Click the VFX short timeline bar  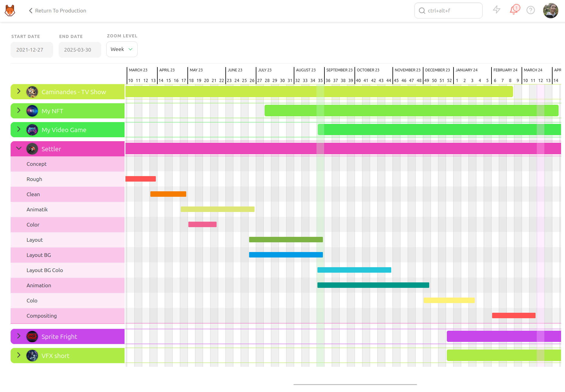coord(504,355)
